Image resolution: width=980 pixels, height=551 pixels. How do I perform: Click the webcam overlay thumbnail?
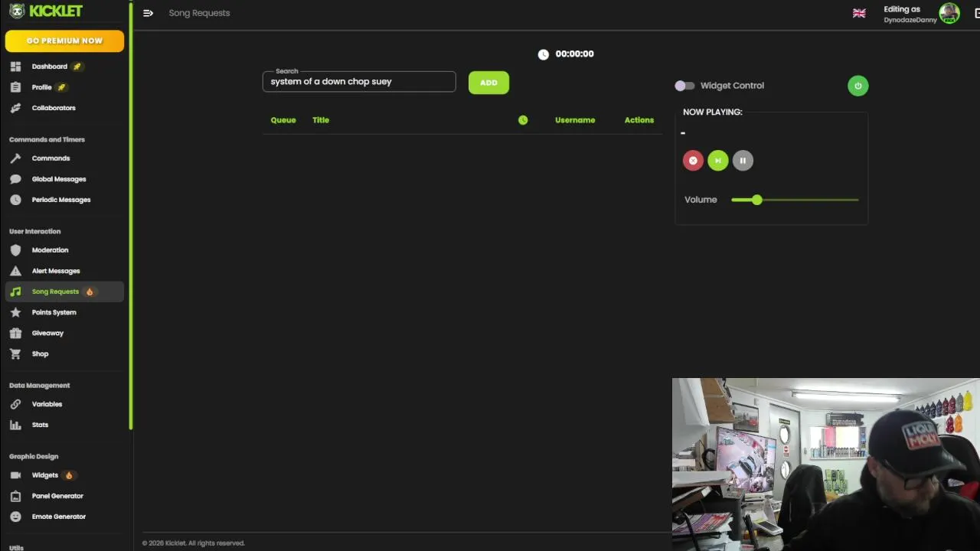[x=826, y=465]
